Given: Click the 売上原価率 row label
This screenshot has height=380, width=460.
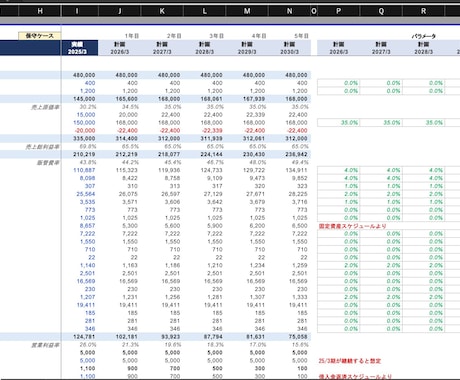Looking at the screenshot, I should [45, 107].
